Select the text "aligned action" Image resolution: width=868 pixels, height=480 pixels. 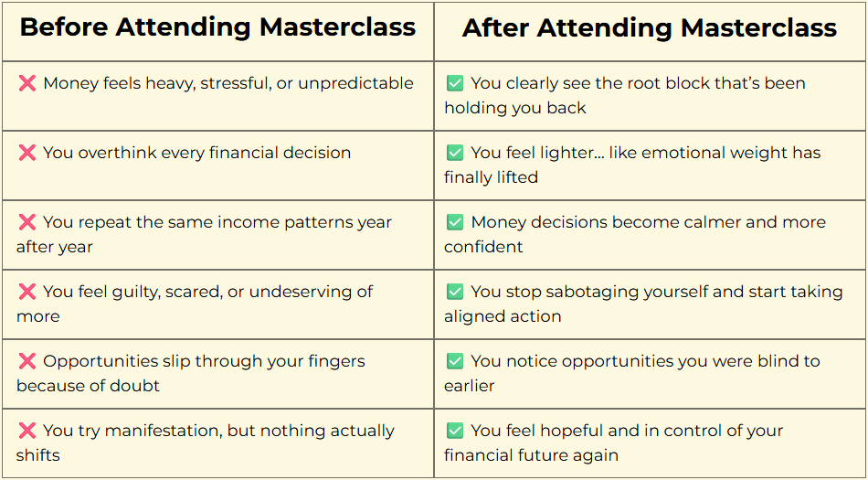click(x=503, y=316)
